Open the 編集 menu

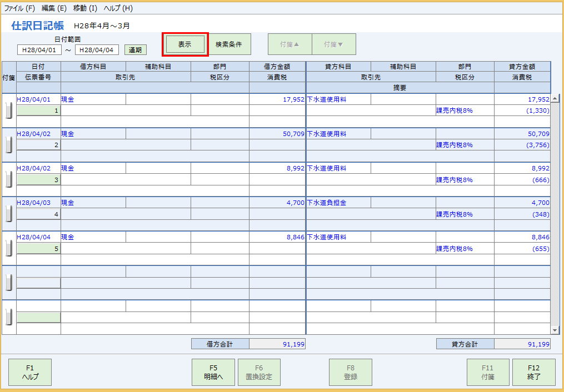[x=53, y=7]
